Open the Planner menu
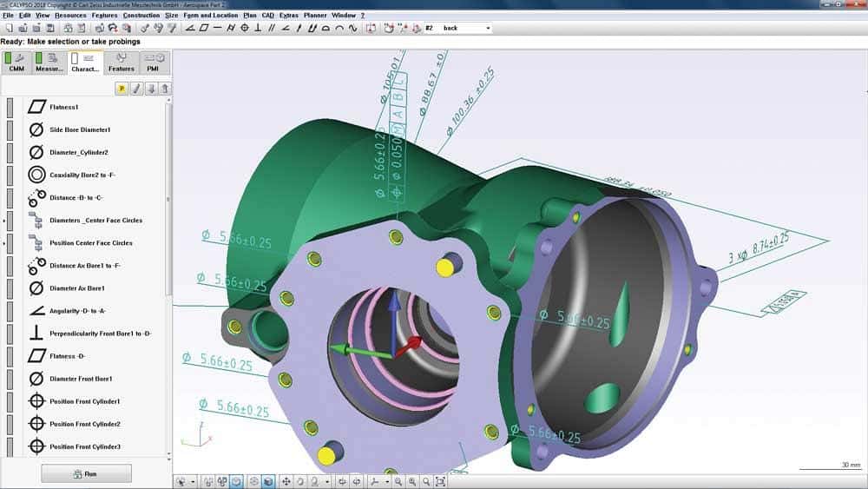This screenshot has height=489, width=868. (x=315, y=16)
